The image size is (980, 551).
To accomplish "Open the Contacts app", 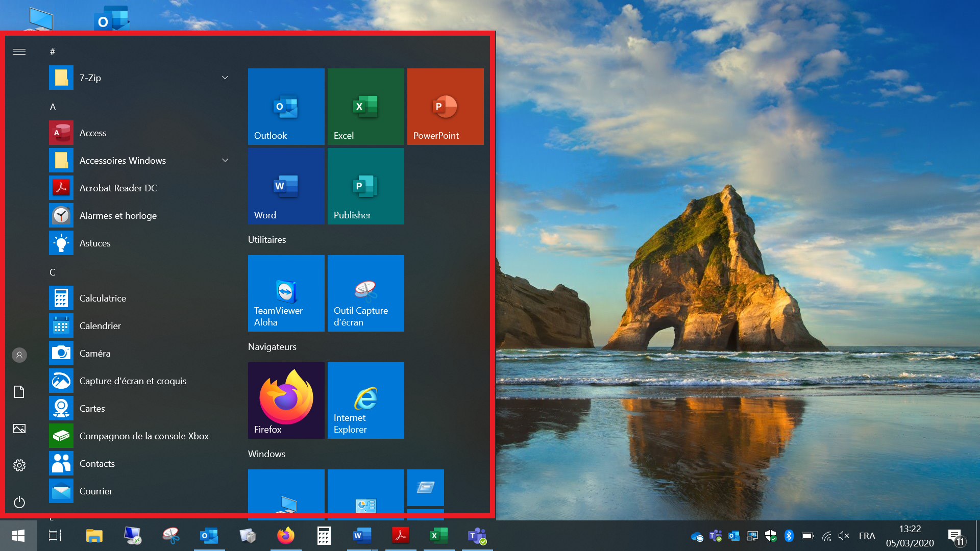I will click(140, 463).
